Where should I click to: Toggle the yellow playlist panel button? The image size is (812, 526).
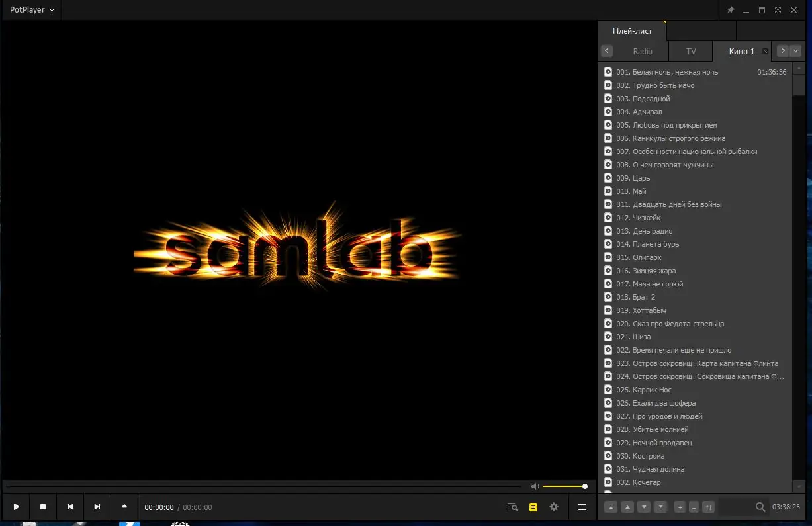[x=533, y=507]
